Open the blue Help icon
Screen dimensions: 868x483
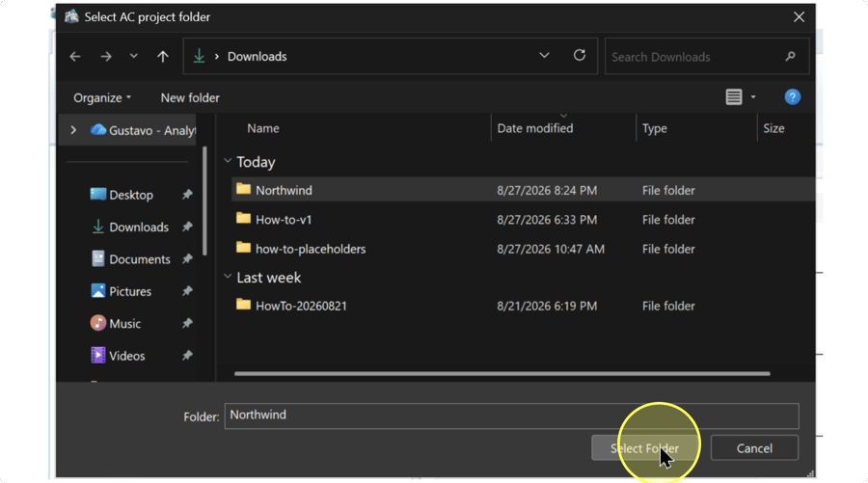click(792, 97)
